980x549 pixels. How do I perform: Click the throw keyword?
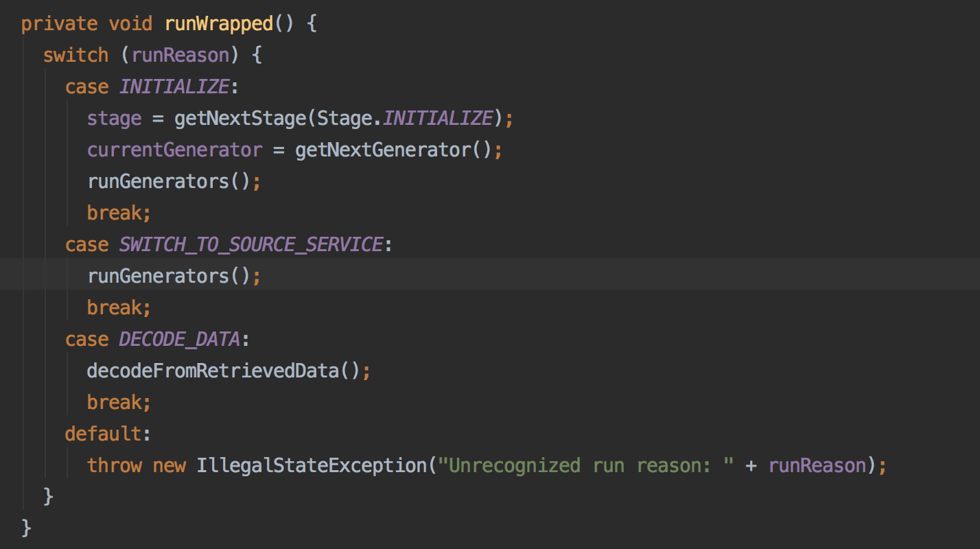pos(114,465)
